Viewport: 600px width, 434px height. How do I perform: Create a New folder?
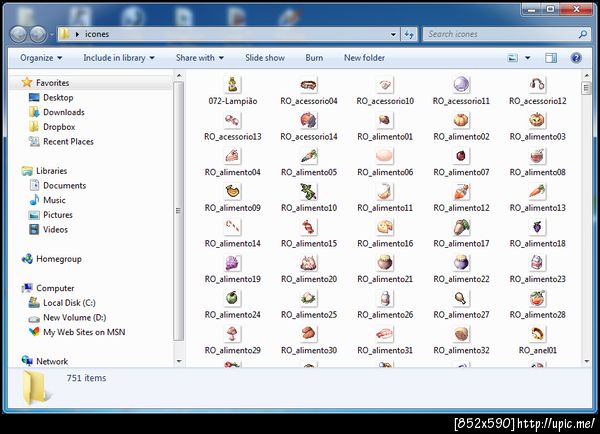[364, 58]
